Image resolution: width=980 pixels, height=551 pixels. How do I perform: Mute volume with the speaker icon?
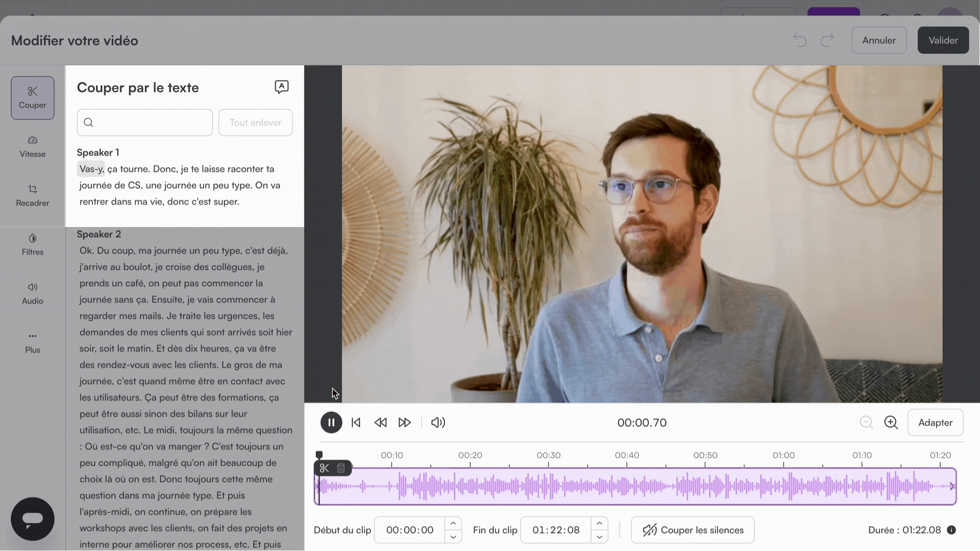(438, 422)
